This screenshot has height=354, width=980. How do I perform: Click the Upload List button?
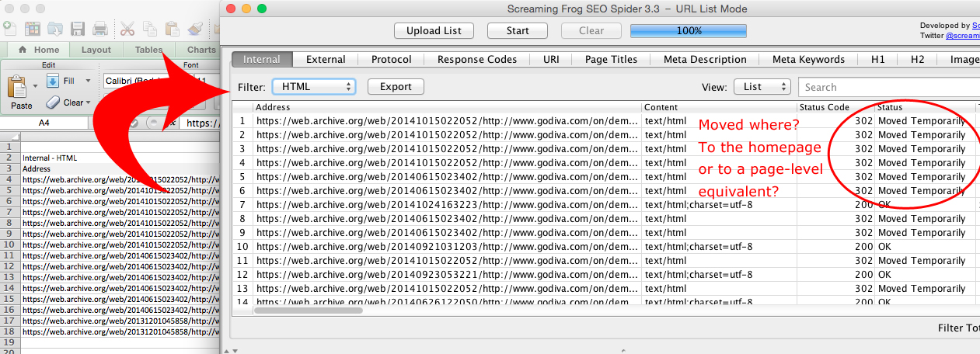(x=434, y=31)
